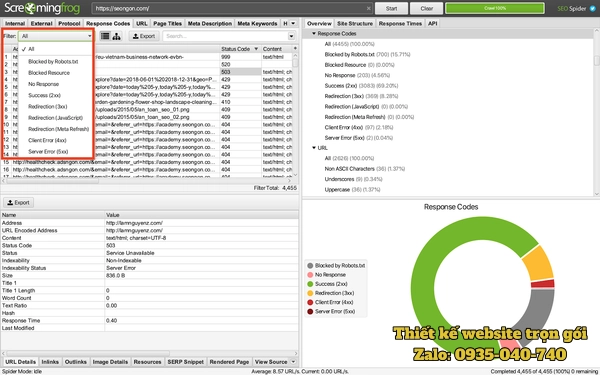Open the Image Details bottom tab

110,362
